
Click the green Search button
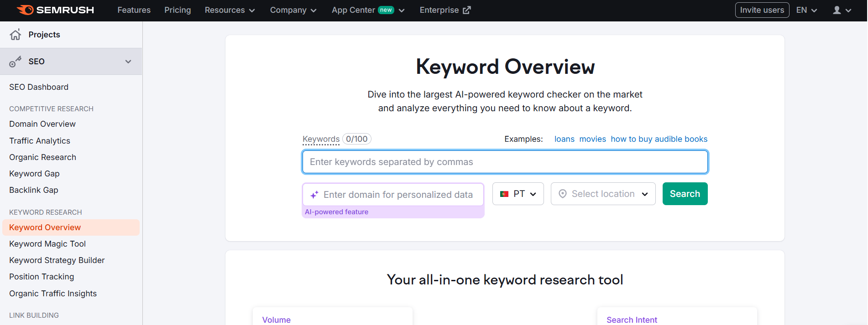tap(685, 194)
